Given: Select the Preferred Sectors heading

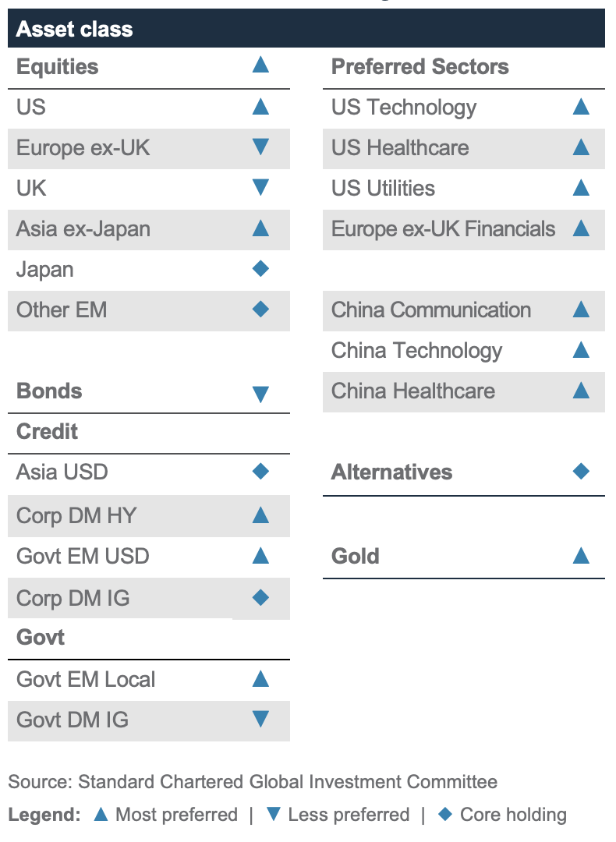Looking at the screenshot, I should coord(420,66).
